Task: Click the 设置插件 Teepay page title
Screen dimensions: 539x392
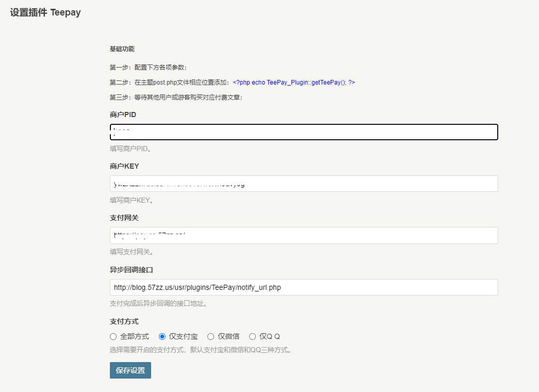Action: coord(45,12)
